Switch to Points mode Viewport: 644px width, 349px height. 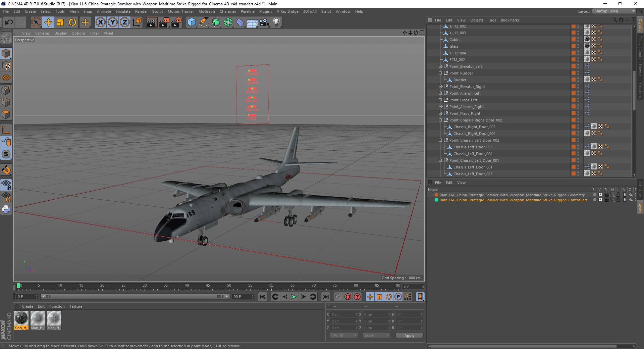6,90
